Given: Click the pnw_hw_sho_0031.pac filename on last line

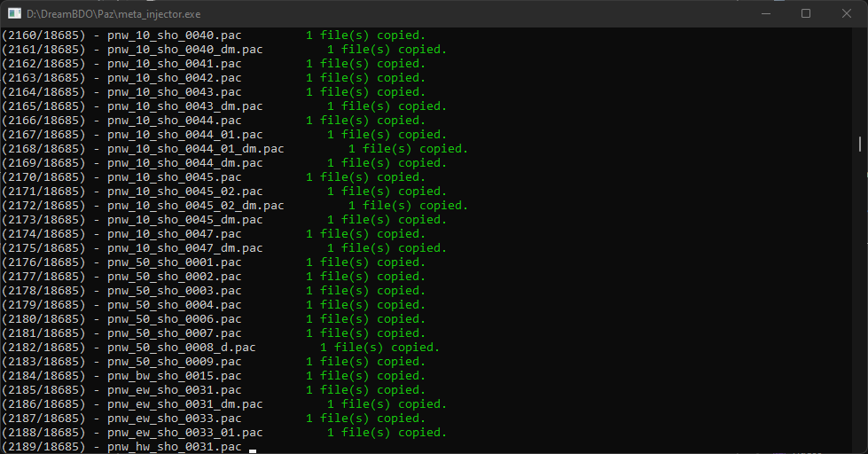Looking at the screenshot, I should [174, 447].
